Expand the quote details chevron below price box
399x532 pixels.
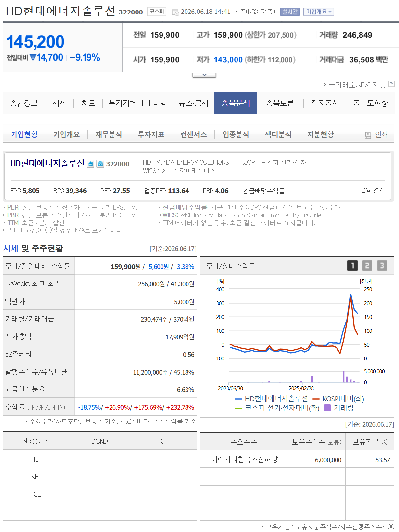point(204,75)
